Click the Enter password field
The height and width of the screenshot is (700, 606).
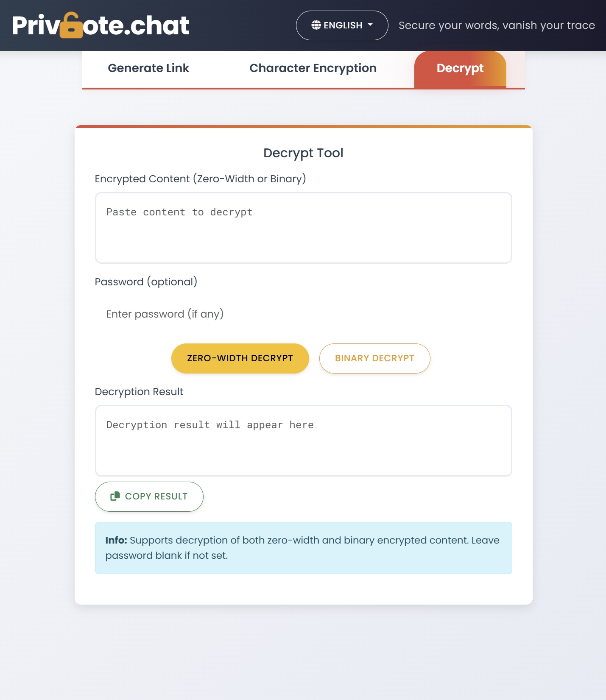point(303,314)
